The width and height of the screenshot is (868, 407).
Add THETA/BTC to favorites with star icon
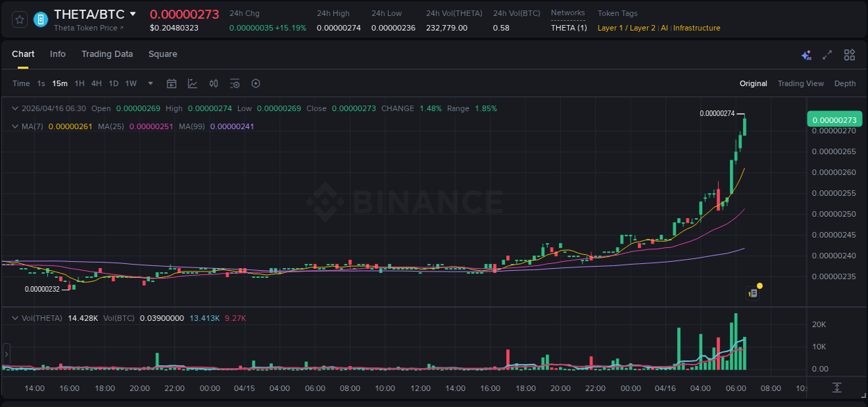20,19
